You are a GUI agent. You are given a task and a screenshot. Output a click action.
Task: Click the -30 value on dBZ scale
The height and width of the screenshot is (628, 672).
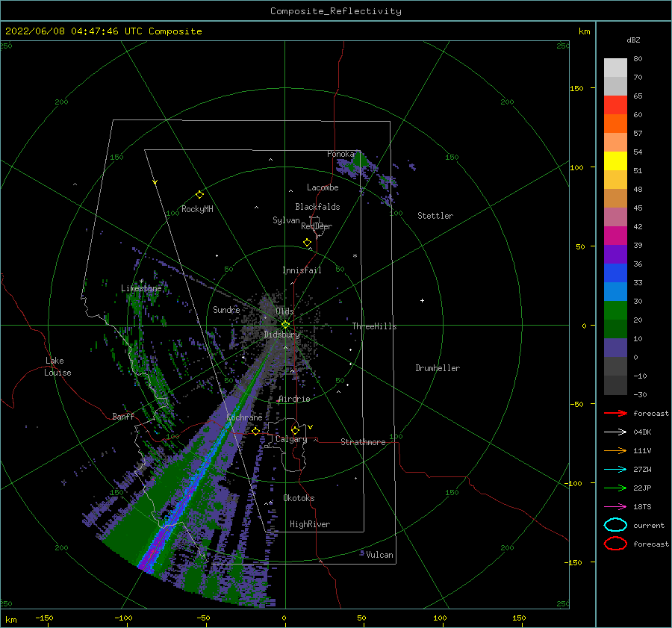(641, 394)
